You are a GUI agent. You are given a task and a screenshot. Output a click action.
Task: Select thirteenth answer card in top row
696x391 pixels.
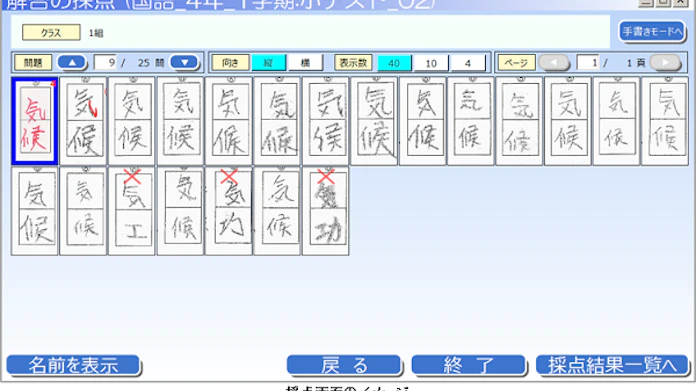[617, 121]
